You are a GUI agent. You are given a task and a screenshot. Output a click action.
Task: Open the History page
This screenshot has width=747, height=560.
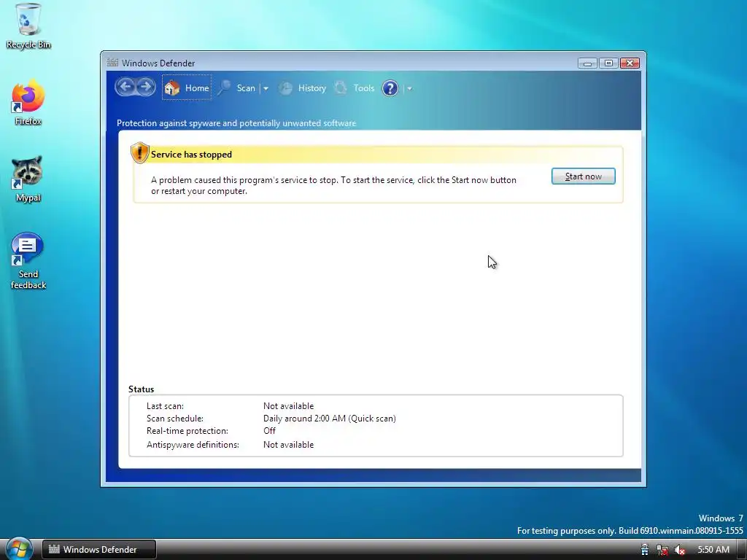(x=303, y=88)
